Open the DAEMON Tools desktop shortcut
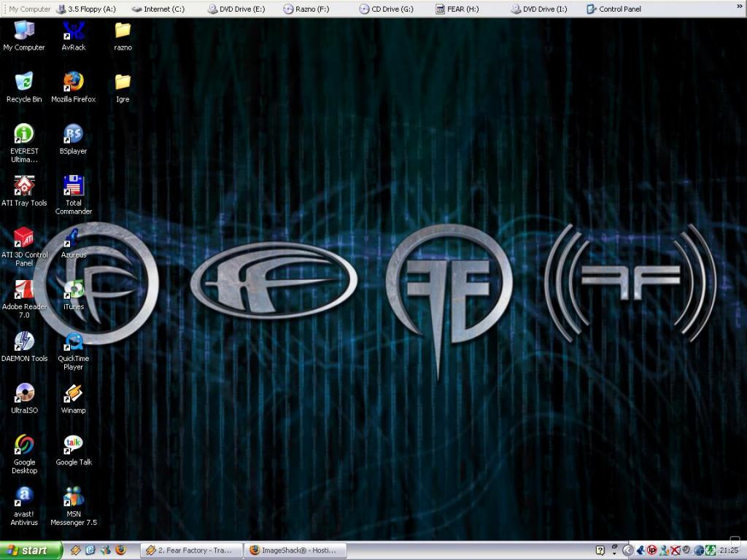This screenshot has height=560, width=747. point(24,347)
